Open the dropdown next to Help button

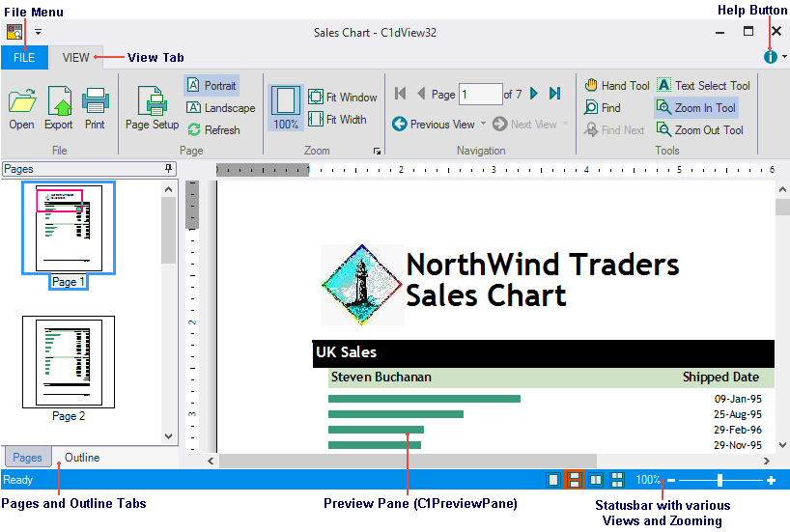click(784, 57)
